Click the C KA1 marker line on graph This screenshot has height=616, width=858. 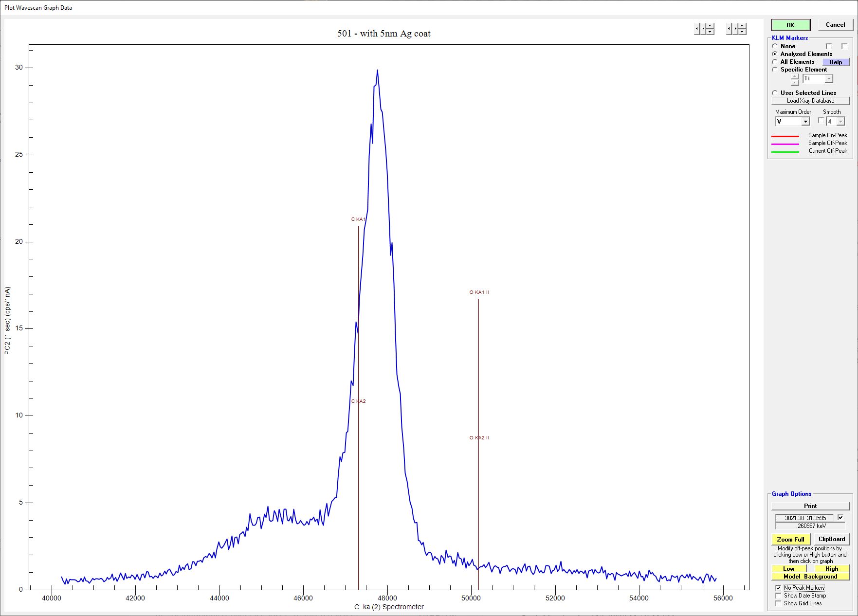358,272
